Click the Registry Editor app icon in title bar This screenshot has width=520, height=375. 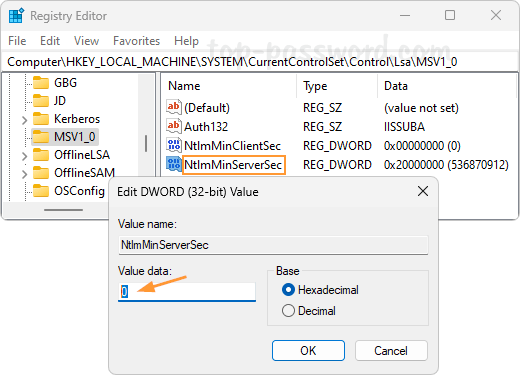[x=16, y=16]
